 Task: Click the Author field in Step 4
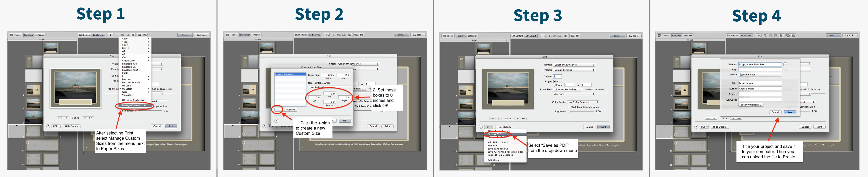[x=760, y=89]
